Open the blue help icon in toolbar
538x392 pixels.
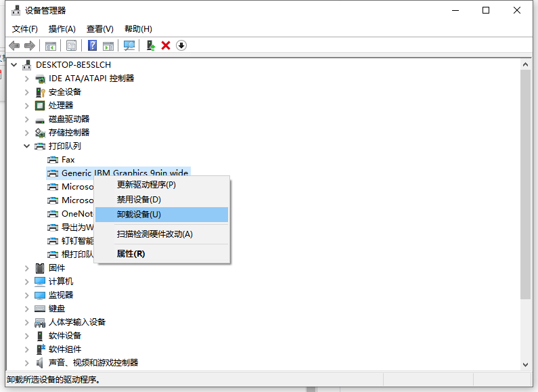point(92,45)
